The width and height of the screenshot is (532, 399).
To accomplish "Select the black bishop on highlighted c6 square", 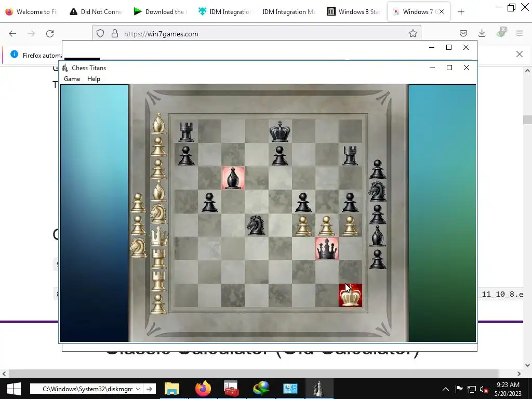I will click(233, 178).
